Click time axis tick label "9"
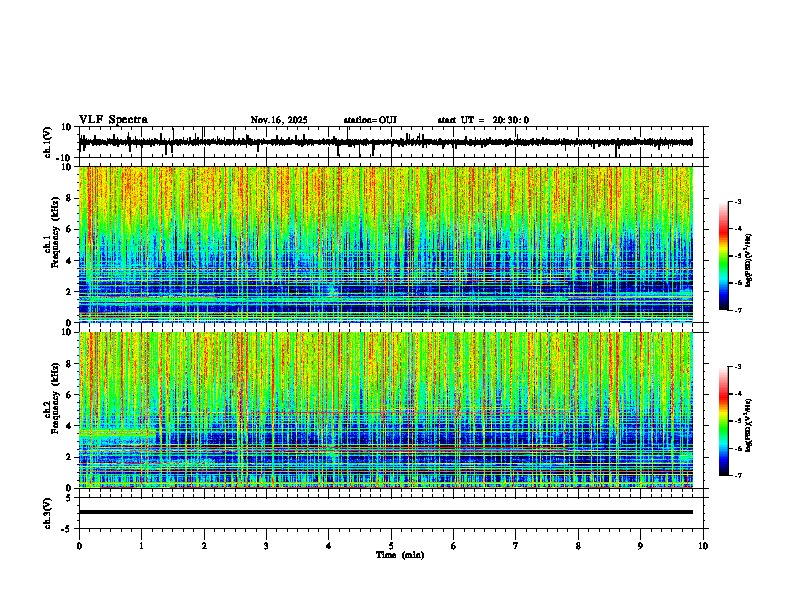Image resolution: width=792 pixels, height=612 pixels. [x=640, y=546]
